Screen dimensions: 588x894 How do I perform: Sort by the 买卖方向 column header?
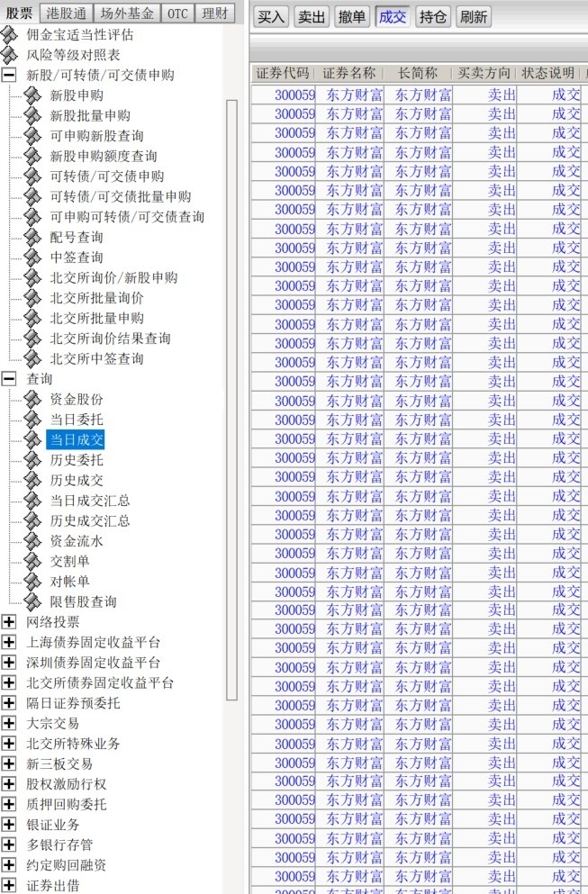(484, 73)
